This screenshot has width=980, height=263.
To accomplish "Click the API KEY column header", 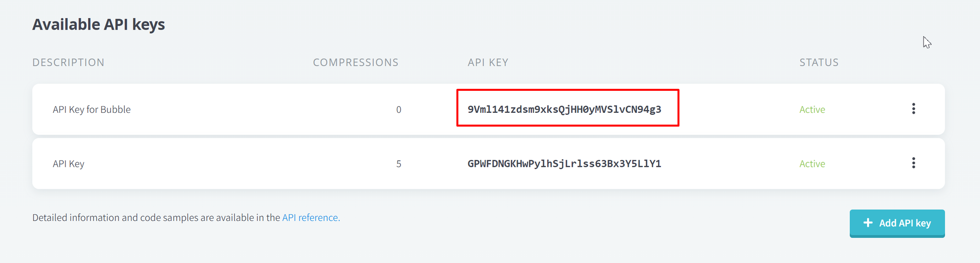I will pos(488,62).
